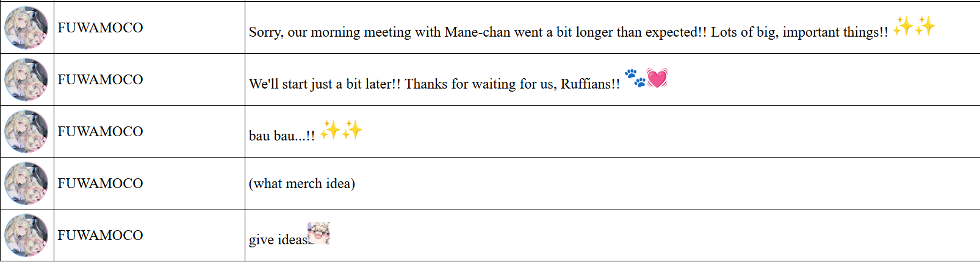Click FUWAMOCO name in the morning meeting row
Screen dimensions: 980x262
pos(100,27)
